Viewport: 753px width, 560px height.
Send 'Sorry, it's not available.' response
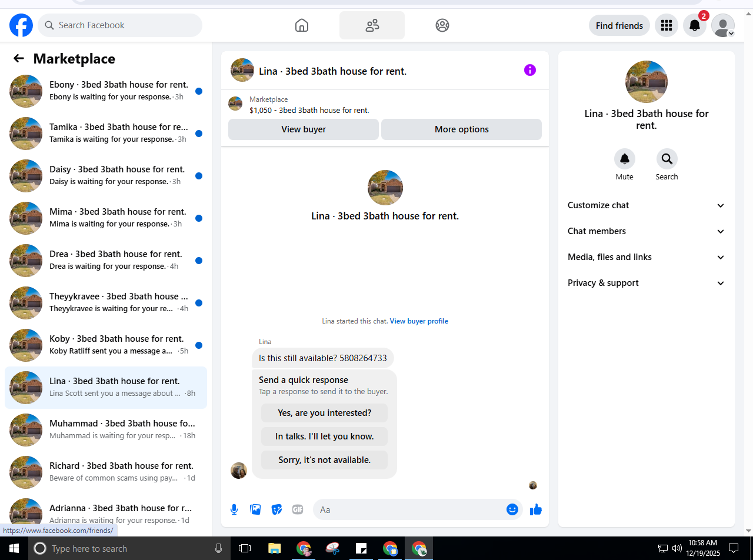(x=325, y=460)
